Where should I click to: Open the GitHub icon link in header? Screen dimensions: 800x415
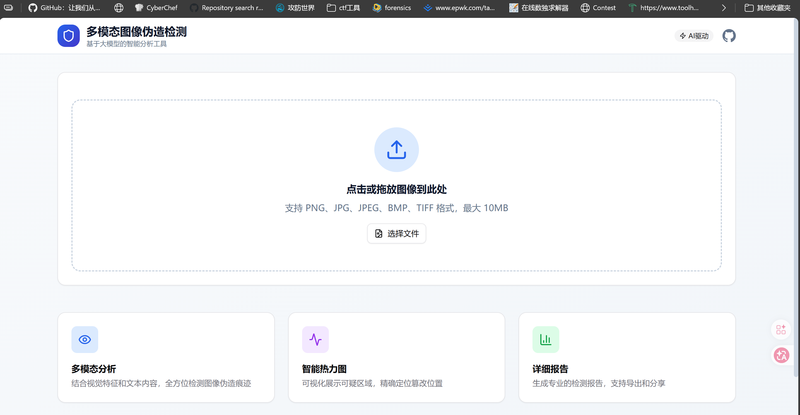[729, 36]
